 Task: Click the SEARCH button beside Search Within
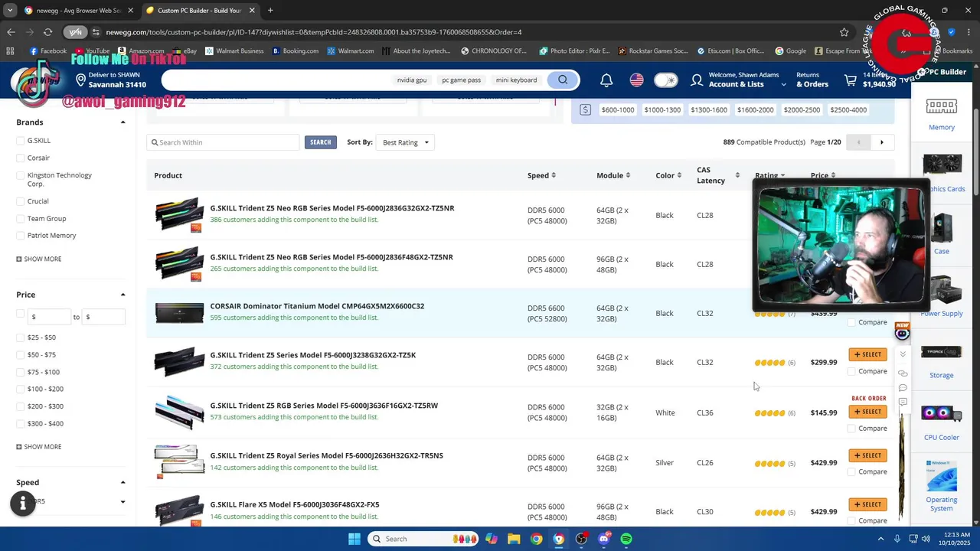(x=320, y=142)
